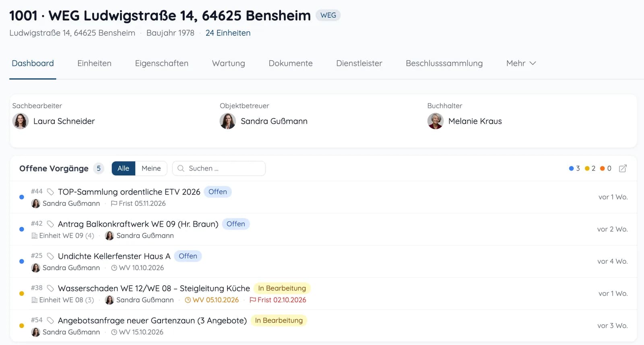Click the Objektbetreuer avatar of Sandra Gußmann
This screenshot has height=345, width=644.
(x=228, y=121)
